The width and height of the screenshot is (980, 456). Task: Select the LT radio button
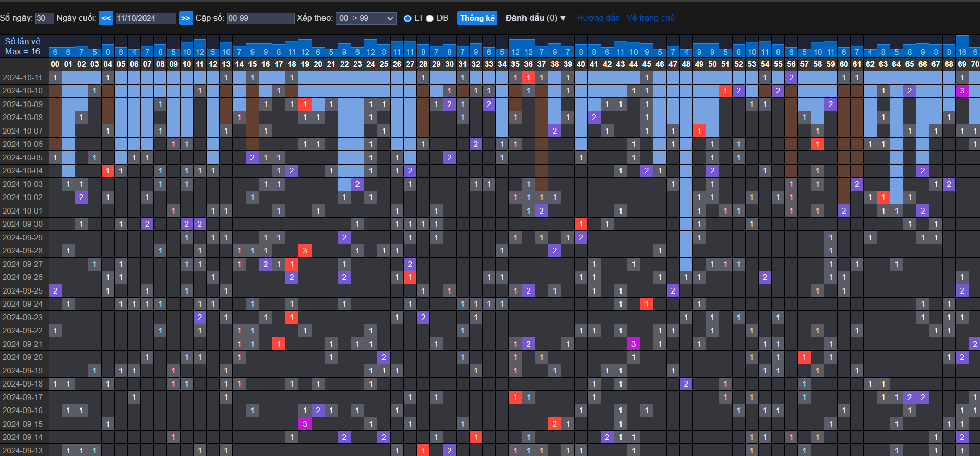pos(408,18)
